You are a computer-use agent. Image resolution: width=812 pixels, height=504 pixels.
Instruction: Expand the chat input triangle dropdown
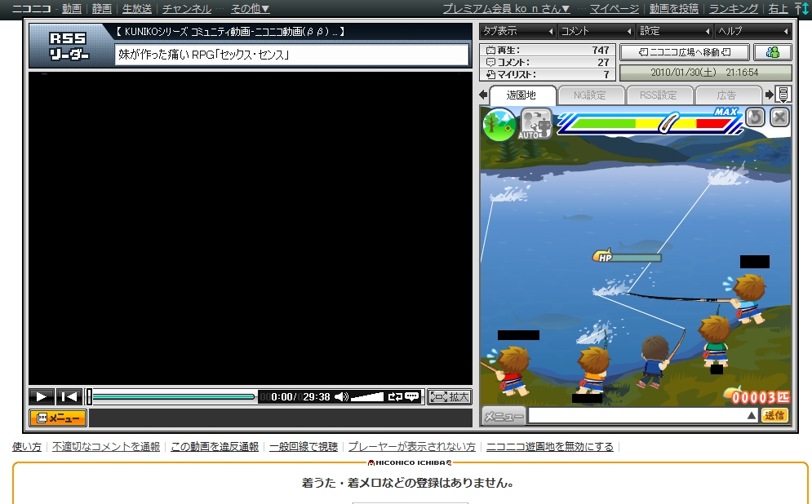click(x=752, y=416)
